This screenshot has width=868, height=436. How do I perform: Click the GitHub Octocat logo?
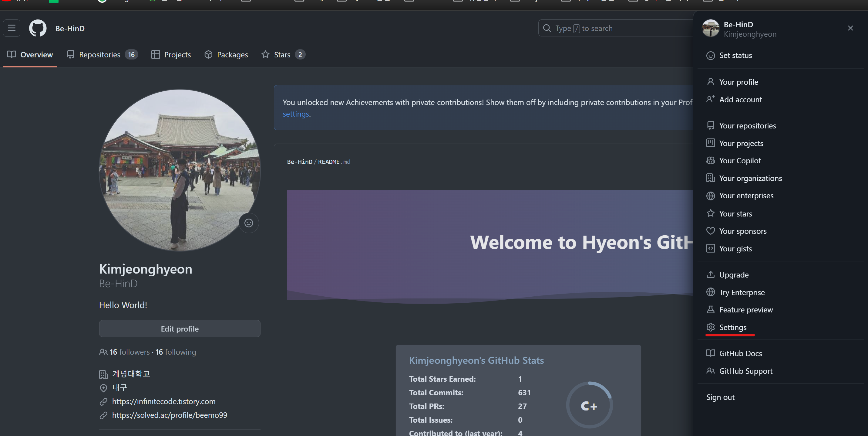point(38,28)
